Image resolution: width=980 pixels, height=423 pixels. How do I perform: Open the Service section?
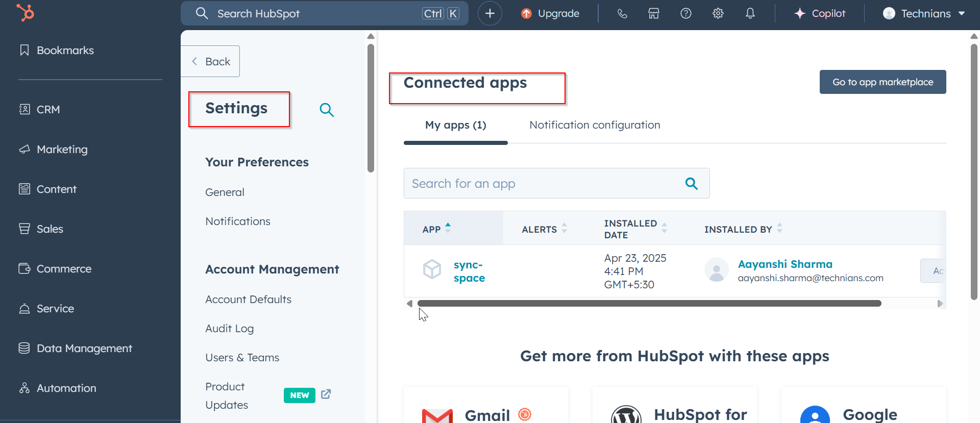pos(46,308)
